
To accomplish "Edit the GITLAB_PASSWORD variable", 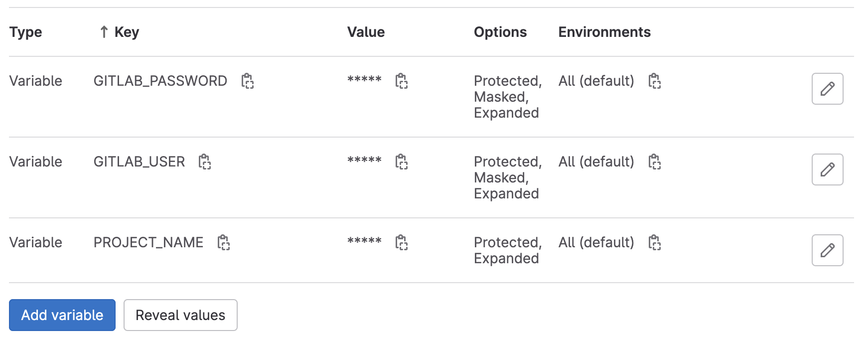I will [x=827, y=89].
